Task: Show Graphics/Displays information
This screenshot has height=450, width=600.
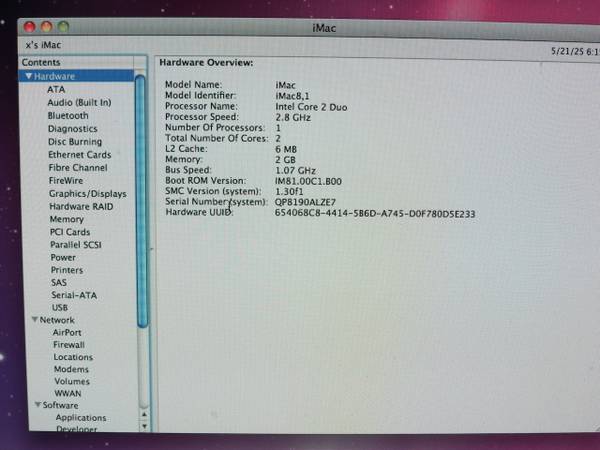Action: tap(88, 193)
